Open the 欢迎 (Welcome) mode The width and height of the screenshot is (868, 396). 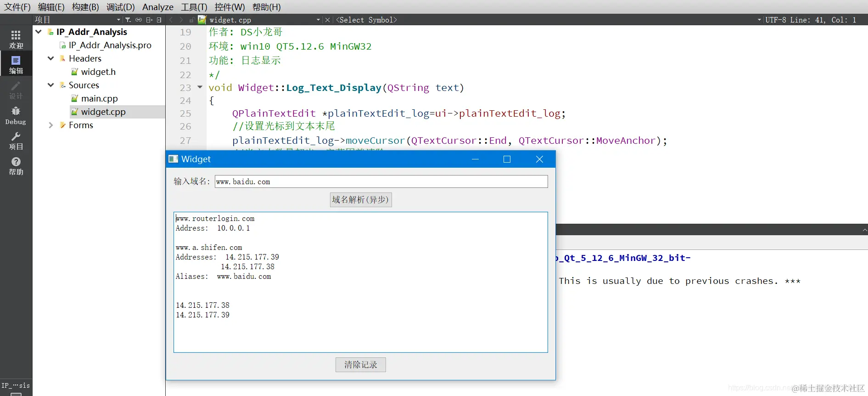(16, 40)
